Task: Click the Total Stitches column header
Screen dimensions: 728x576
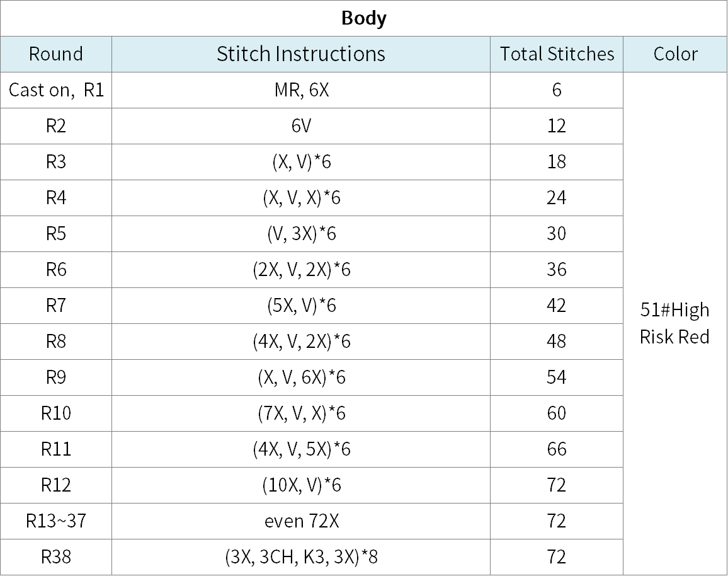Action: coord(556,54)
